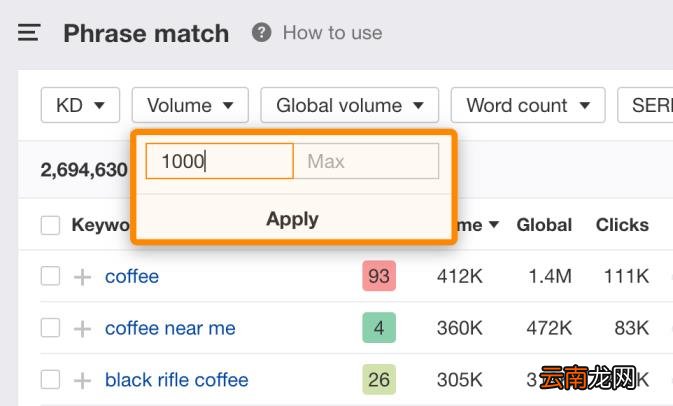Sort by the Global column header
673x406 pixels.
click(544, 225)
